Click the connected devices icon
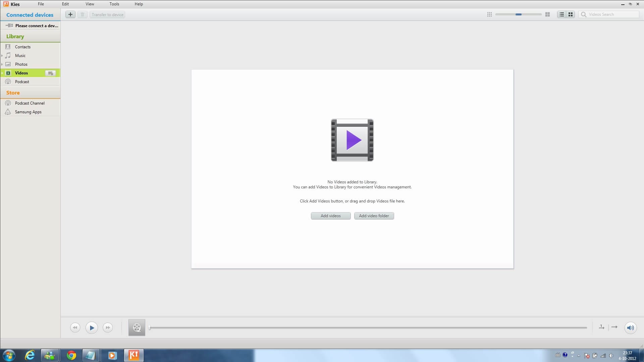 coord(8,25)
